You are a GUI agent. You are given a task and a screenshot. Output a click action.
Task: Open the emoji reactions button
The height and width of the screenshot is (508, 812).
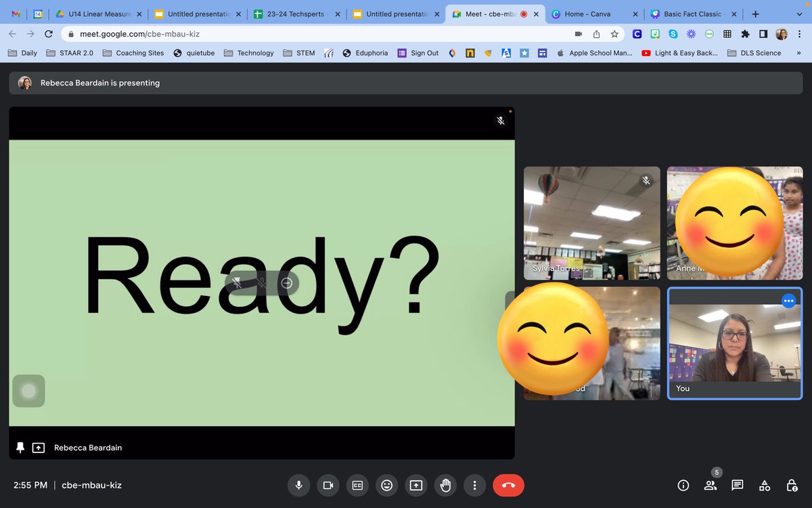[386, 485]
